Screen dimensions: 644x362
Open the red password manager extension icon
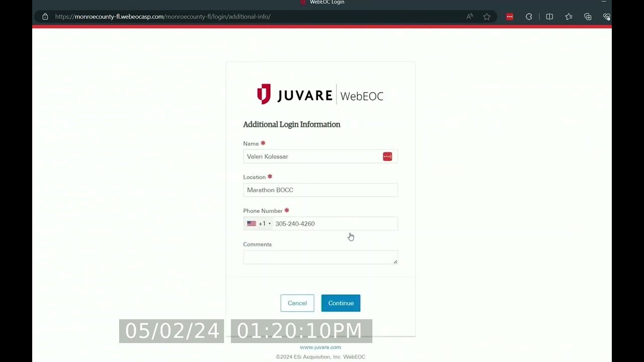pyautogui.click(x=510, y=17)
